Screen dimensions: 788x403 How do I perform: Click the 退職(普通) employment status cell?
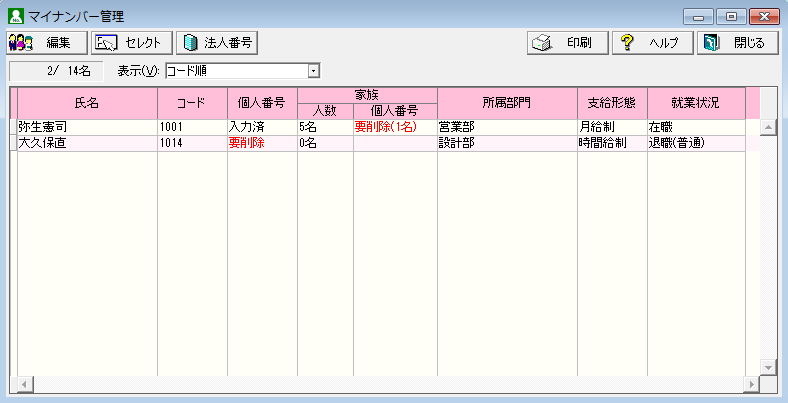[x=696, y=143]
